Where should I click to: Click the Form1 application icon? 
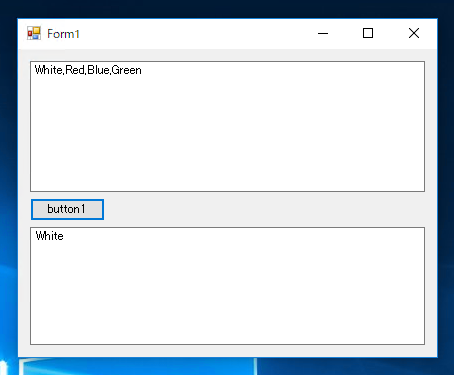pos(34,33)
